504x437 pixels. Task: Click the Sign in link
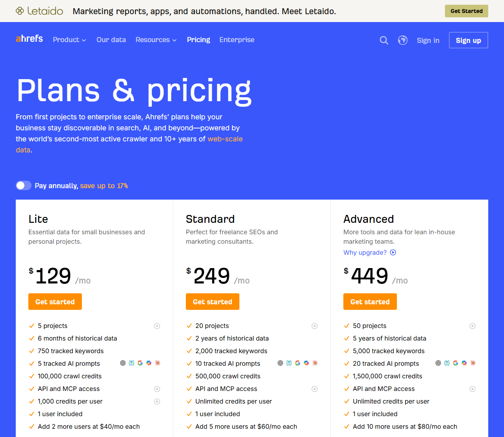pos(428,40)
